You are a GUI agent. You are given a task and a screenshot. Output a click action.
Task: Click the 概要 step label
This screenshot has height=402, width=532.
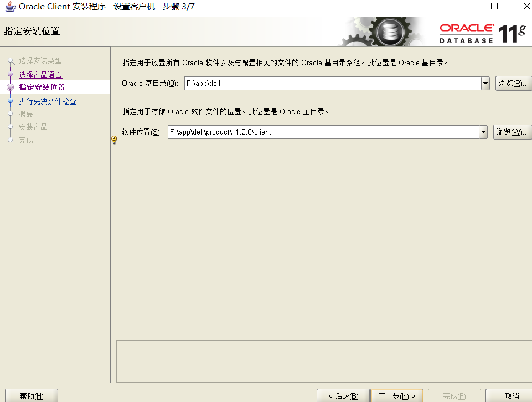[26, 114]
